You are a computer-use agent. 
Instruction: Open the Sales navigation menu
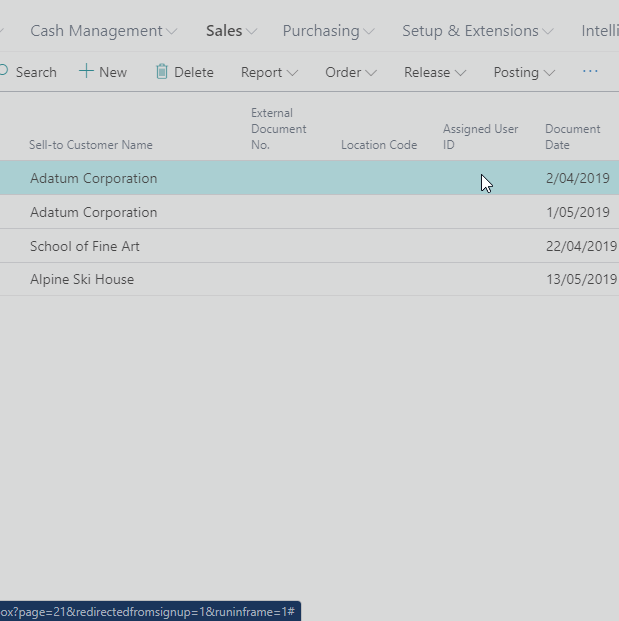(231, 31)
